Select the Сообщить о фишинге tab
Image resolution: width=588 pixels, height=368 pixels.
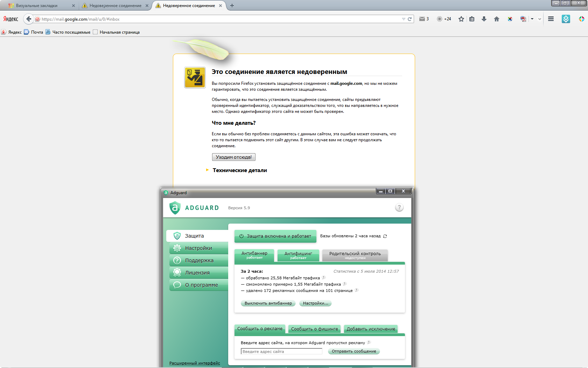click(315, 329)
